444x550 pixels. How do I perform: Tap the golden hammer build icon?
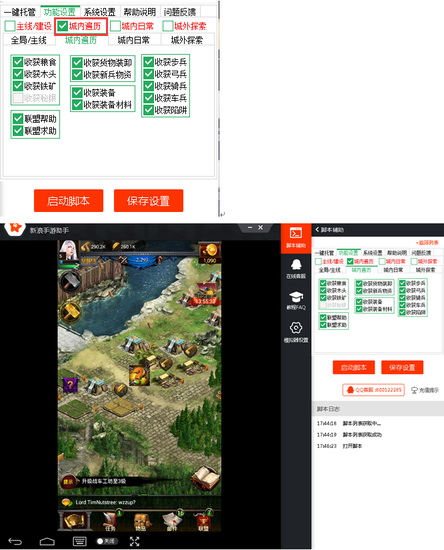click(x=70, y=312)
